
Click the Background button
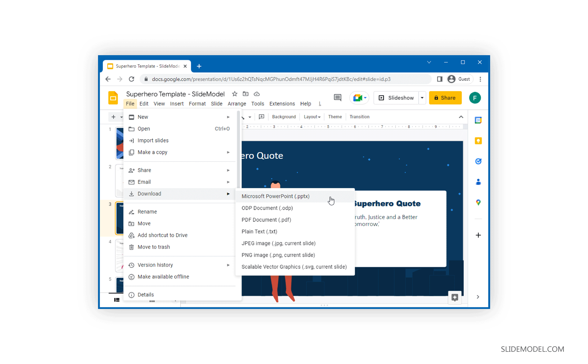tap(284, 117)
